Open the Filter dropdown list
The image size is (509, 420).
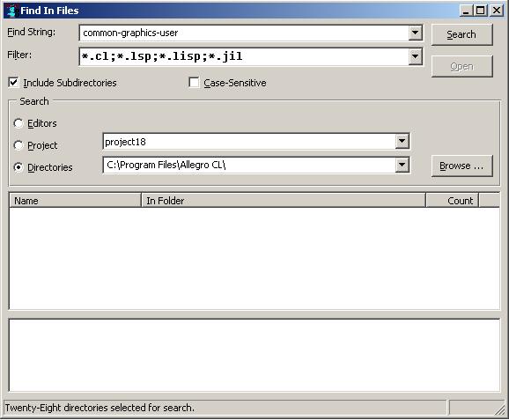tap(415, 56)
